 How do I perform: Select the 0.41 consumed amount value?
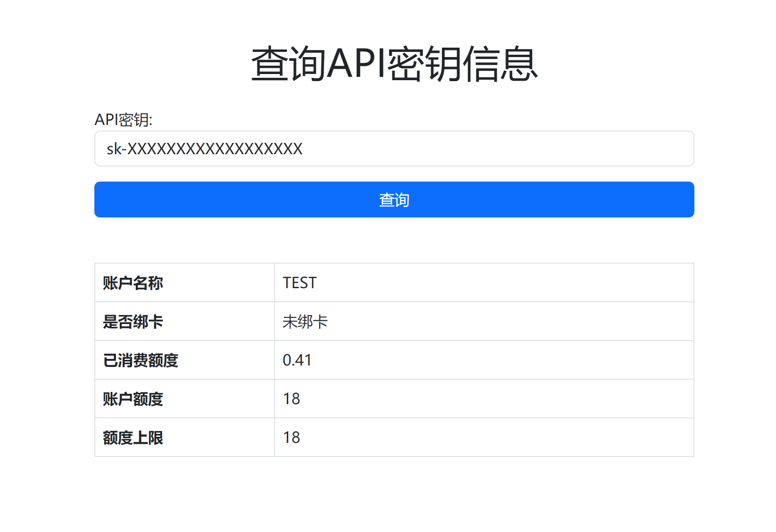pyautogui.click(x=297, y=360)
